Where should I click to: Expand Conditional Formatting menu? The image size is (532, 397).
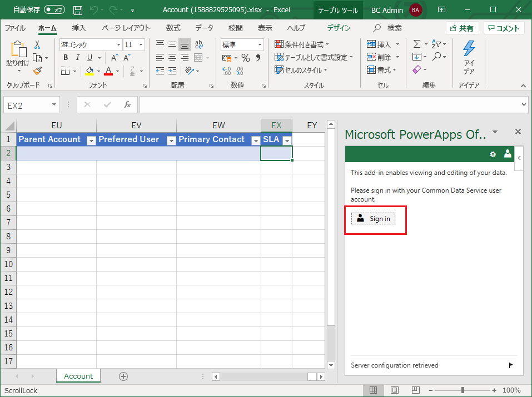pyautogui.click(x=301, y=44)
